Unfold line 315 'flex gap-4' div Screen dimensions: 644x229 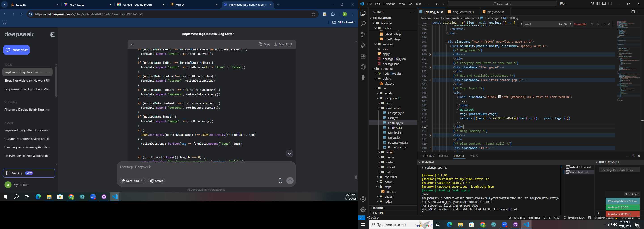430,67
